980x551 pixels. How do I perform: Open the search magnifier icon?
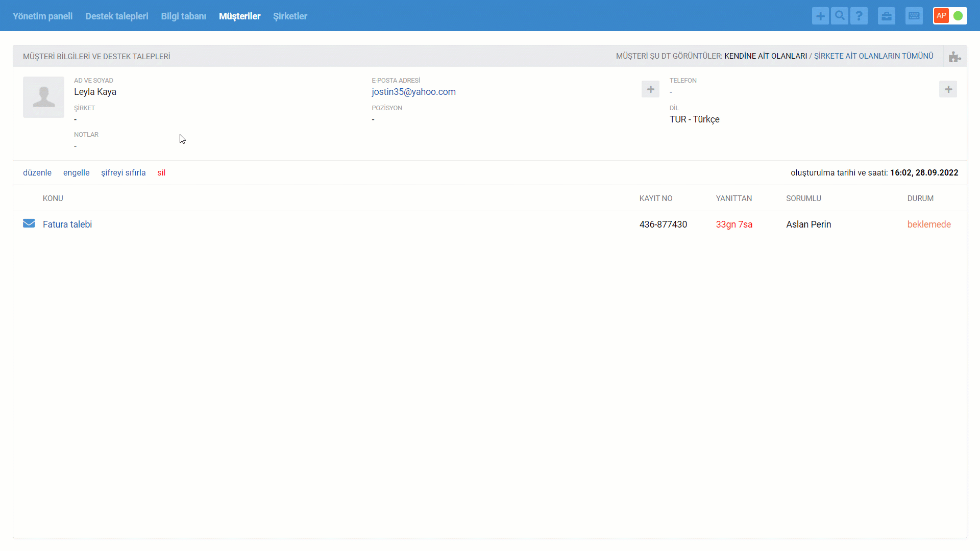[x=840, y=16]
